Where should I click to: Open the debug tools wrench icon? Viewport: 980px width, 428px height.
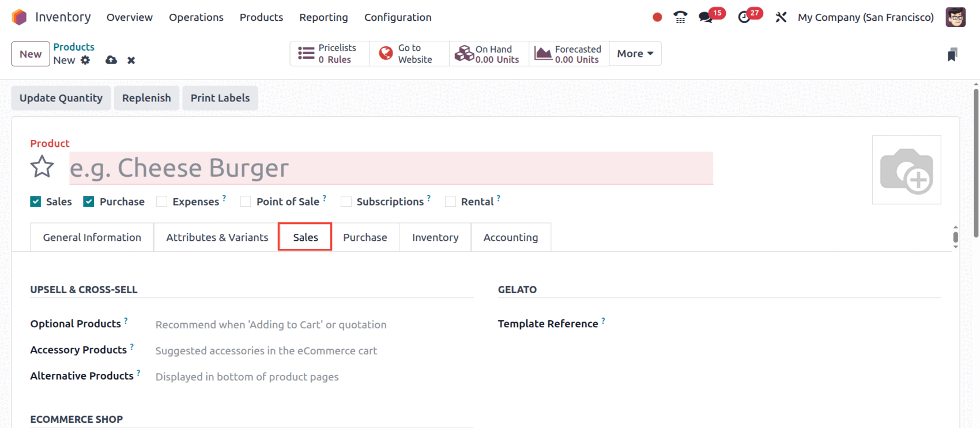coord(781,17)
